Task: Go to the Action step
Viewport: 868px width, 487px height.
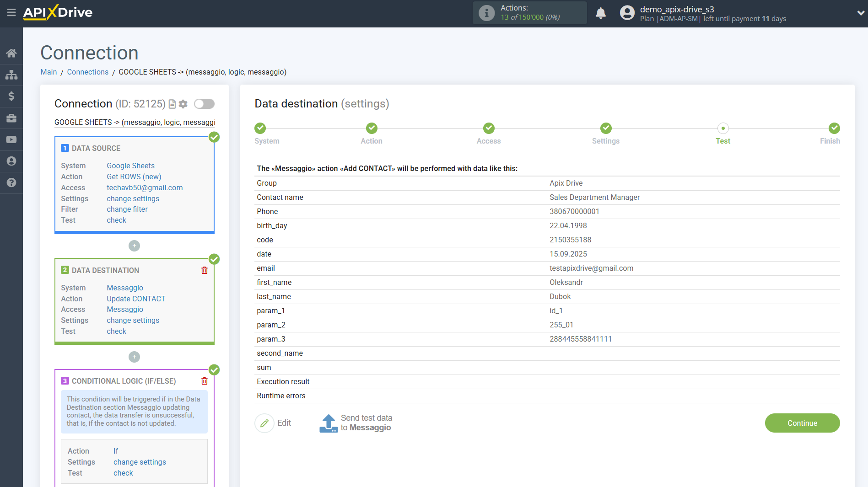Action: click(x=372, y=128)
